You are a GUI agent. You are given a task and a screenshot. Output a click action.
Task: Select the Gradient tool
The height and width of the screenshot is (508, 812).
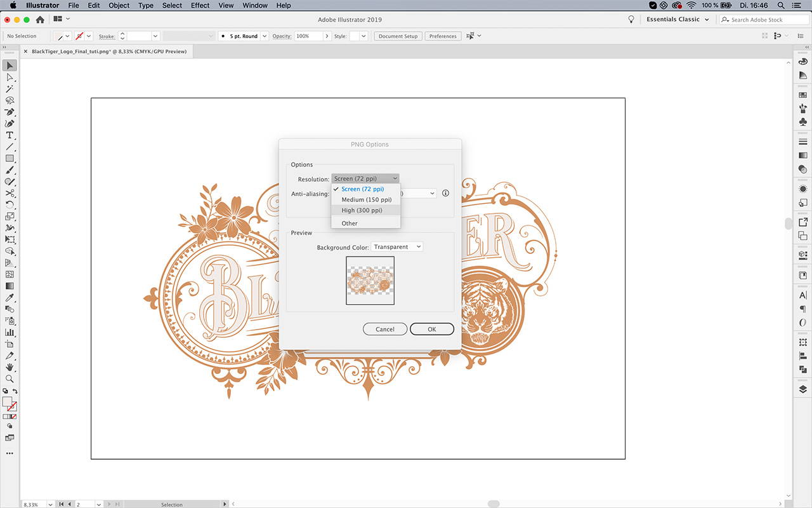tap(10, 286)
